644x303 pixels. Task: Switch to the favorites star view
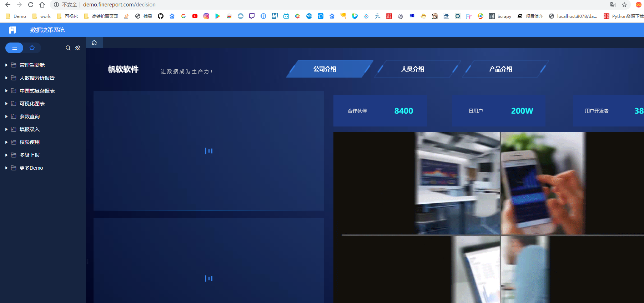click(x=32, y=48)
